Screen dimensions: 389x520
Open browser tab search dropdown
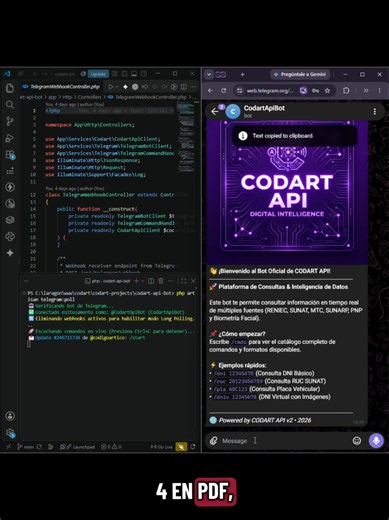pyautogui.click(x=209, y=74)
